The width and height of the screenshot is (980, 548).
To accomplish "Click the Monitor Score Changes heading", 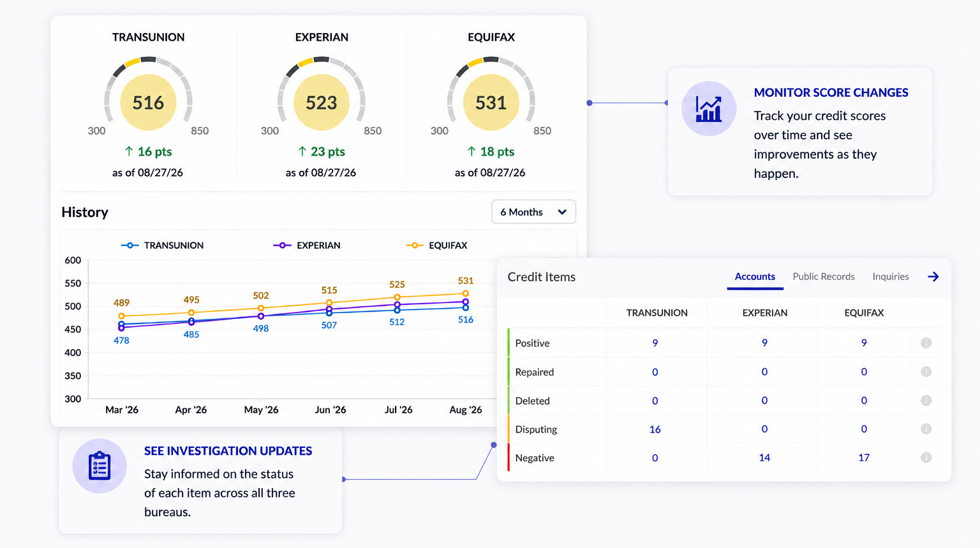I will coord(831,93).
